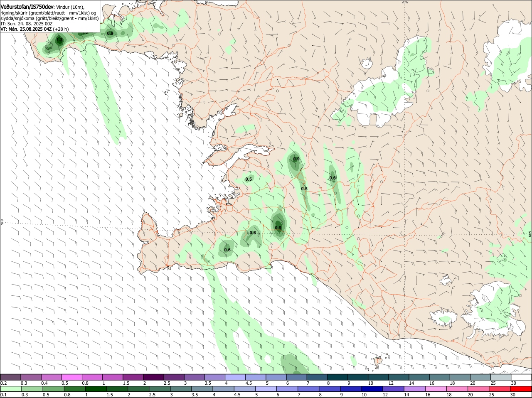This screenshot has height=398, width=532.
Task: Select dark mauve 0.2–0.3 snow swatch
Action: pyautogui.click(x=11, y=377)
